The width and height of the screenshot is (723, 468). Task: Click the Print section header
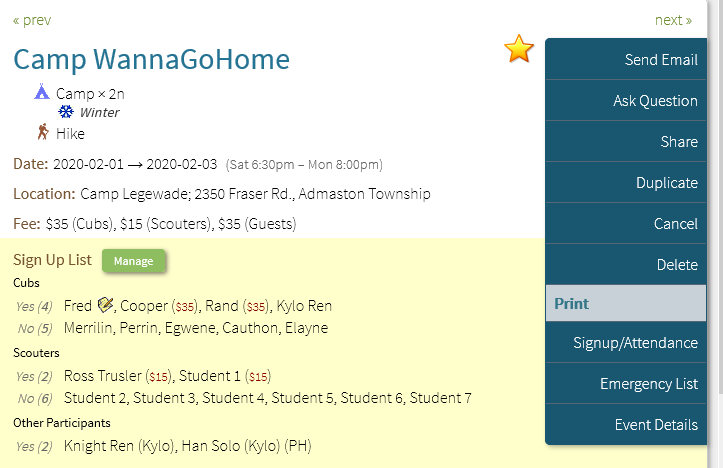[x=626, y=303]
